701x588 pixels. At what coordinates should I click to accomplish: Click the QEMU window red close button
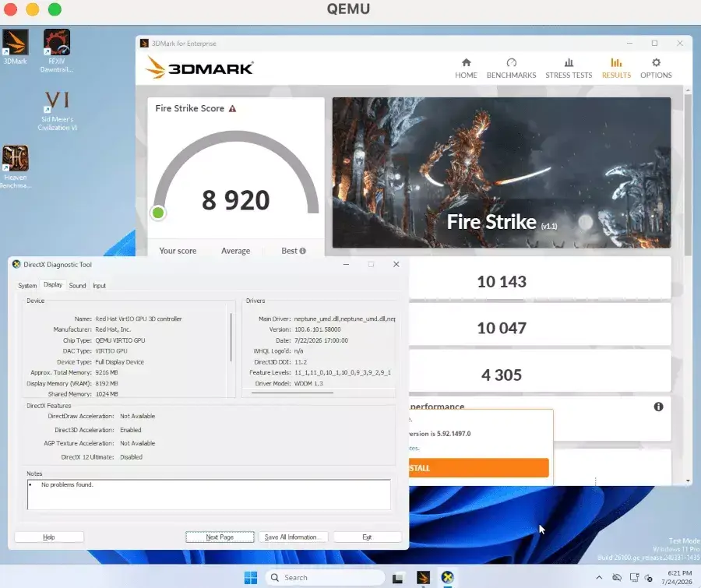[x=10, y=9]
